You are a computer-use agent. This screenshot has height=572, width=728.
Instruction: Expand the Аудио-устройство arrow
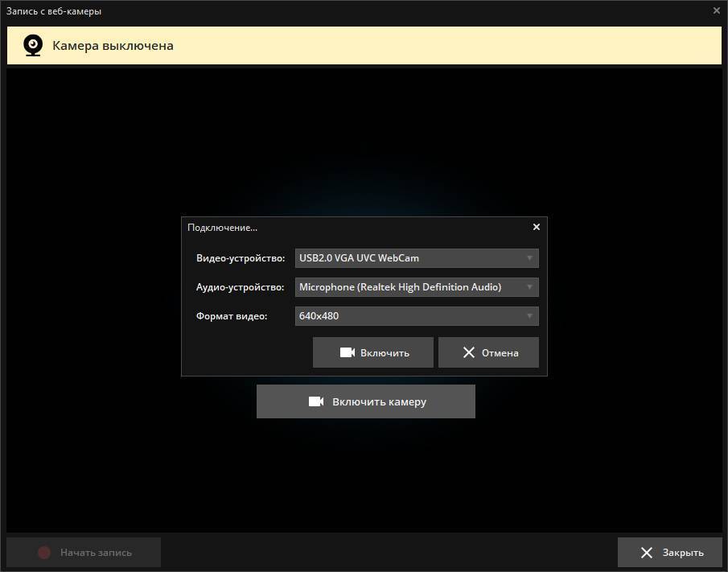click(x=529, y=287)
